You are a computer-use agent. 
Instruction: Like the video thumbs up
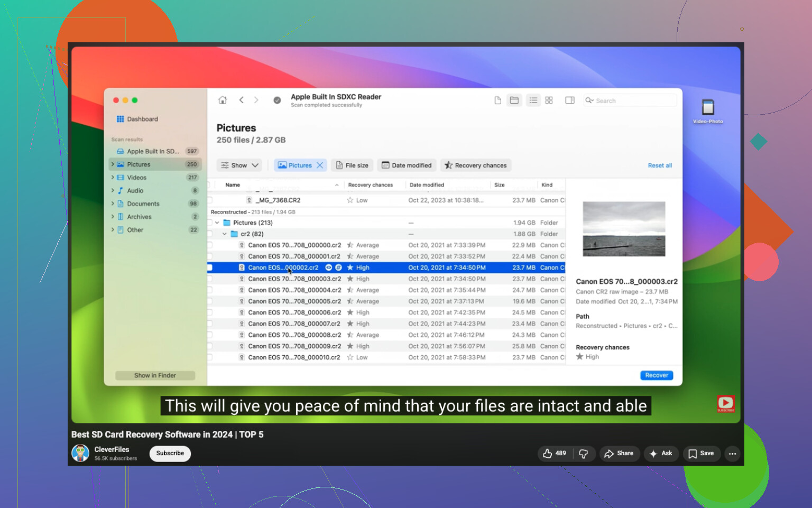554,454
